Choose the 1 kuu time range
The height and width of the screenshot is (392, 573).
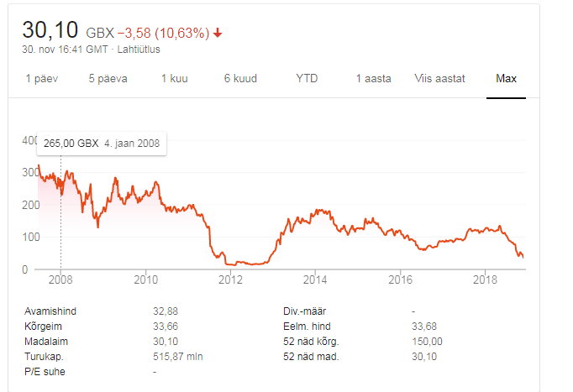click(x=176, y=79)
